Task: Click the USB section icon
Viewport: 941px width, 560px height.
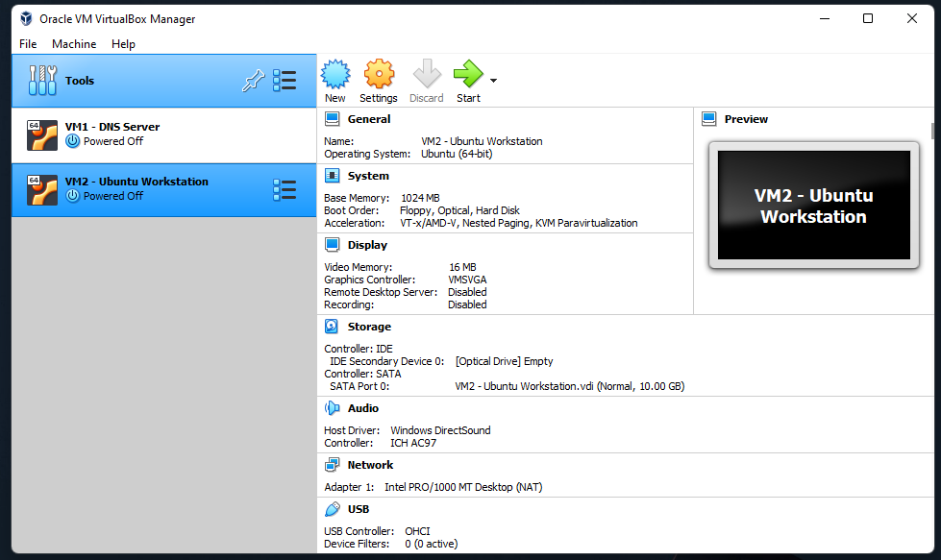Action: [x=333, y=509]
